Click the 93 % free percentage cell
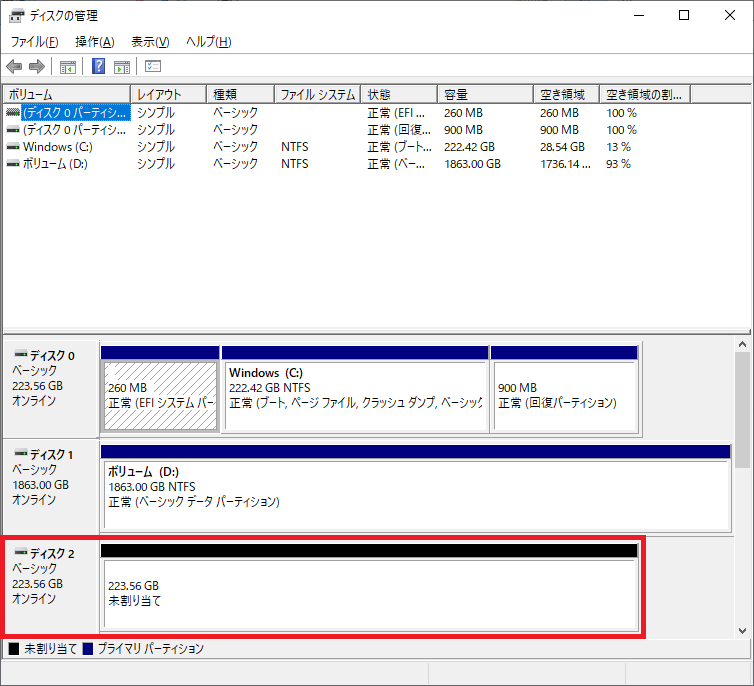Screen dimensions: 754x686 tap(618, 164)
